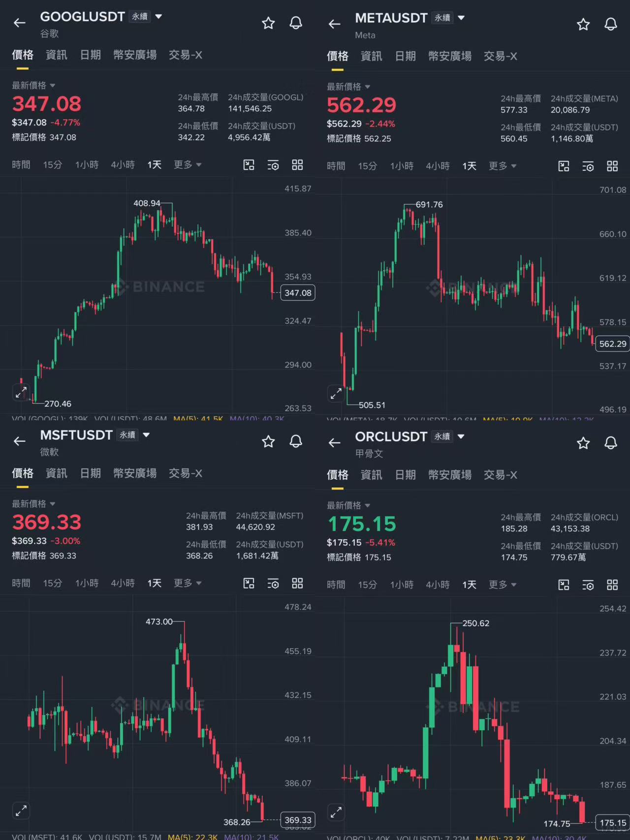Open grid layout icon in METAUSDT chart
Viewport: 630px width, 840px height.
pos(612,166)
